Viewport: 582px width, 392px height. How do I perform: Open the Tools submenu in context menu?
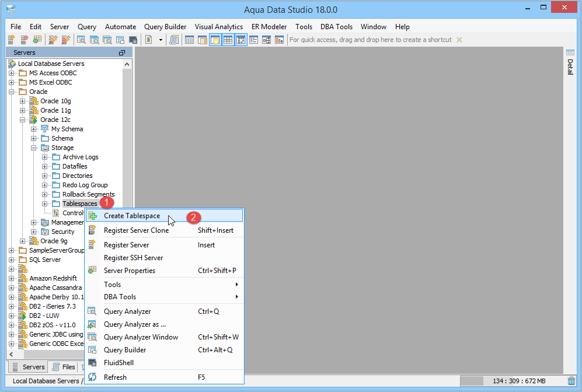165,285
